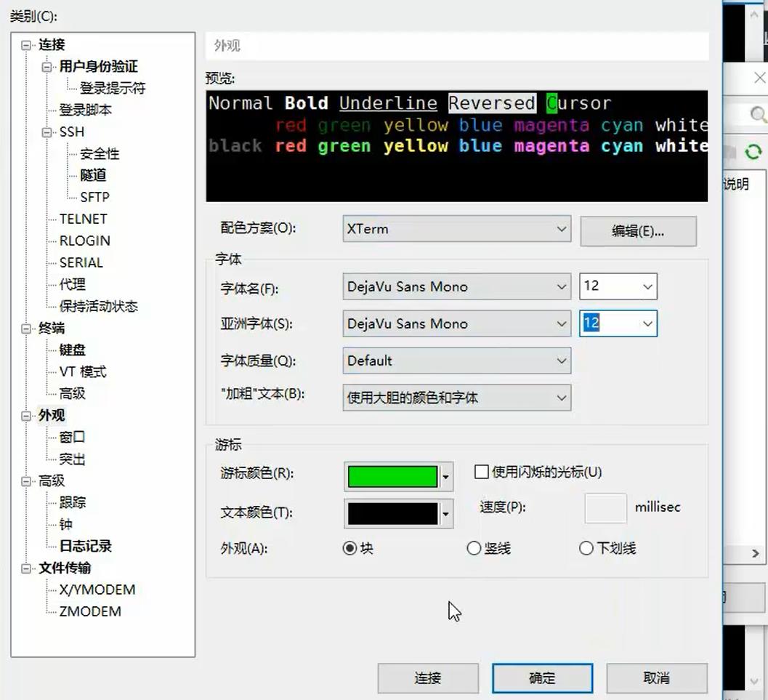Click the green cursor color swatch
The height and width of the screenshot is (700, 768).
pyautogui.click(x=393, y=476)
